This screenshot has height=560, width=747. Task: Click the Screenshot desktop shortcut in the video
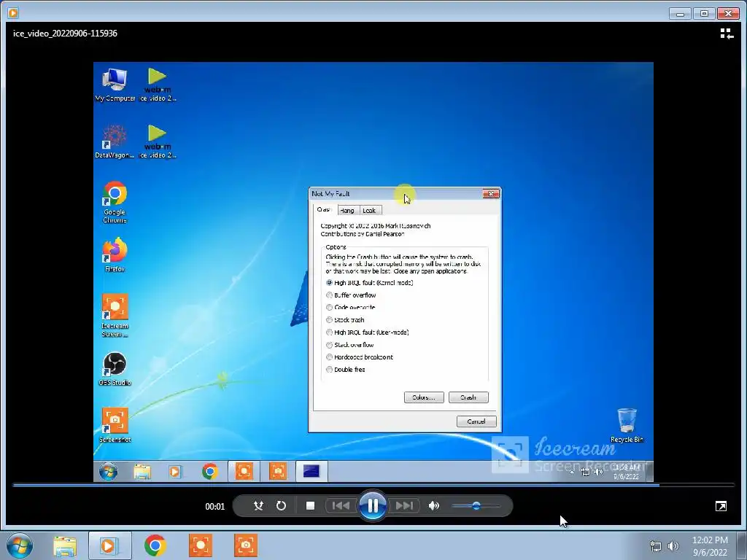[115, 425]
